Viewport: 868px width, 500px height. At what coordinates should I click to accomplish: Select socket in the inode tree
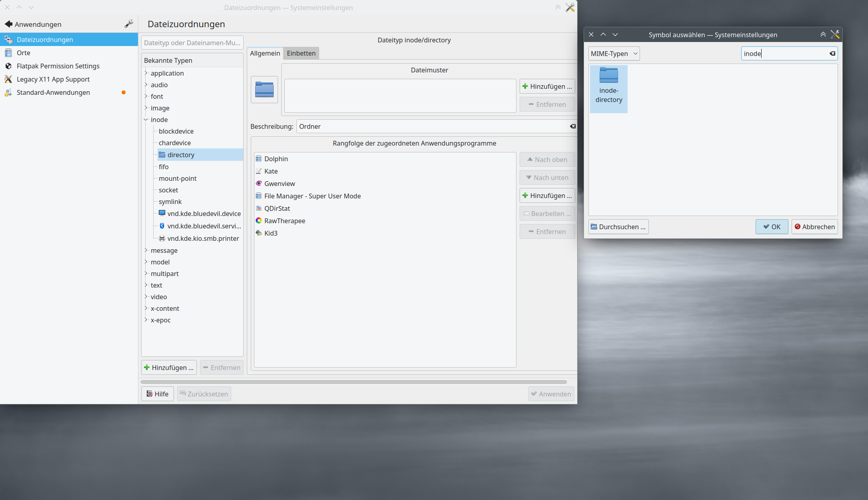pos(168,190)
